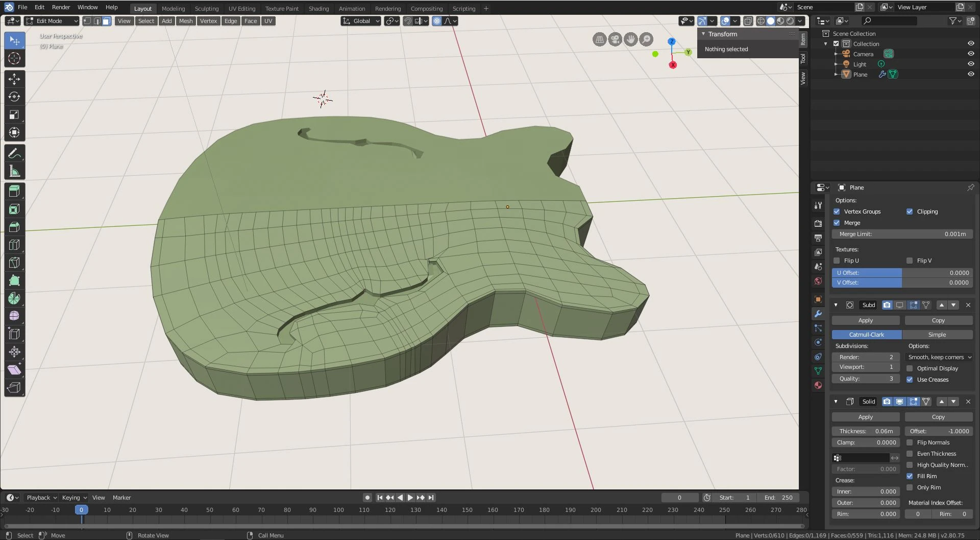Collapse the Solidify modifier panel
The width and height of the screenshot is (980, 540).
(x=836, y=402)
